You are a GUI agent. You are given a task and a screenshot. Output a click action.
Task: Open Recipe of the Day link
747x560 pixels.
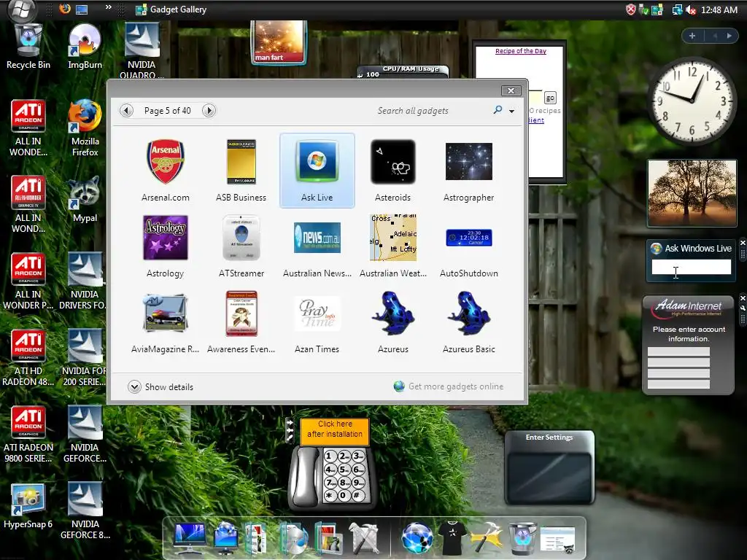(x=521, y=51)
